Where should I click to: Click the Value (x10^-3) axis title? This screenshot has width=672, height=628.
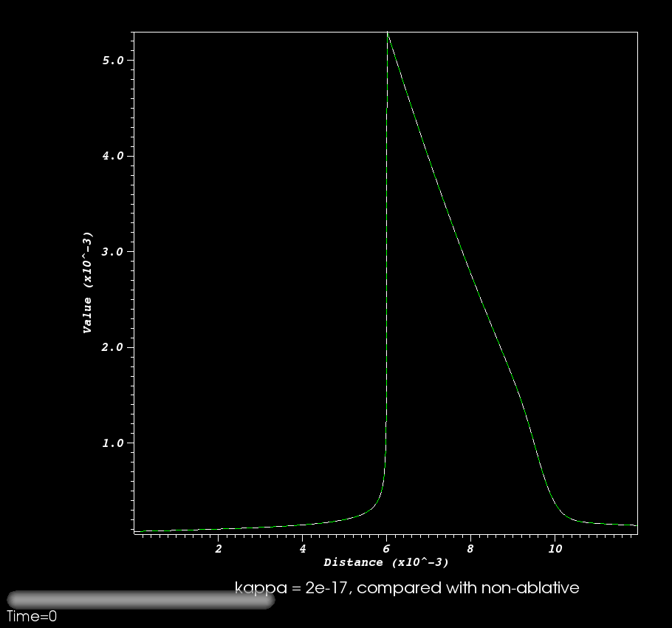coord(87,282)
